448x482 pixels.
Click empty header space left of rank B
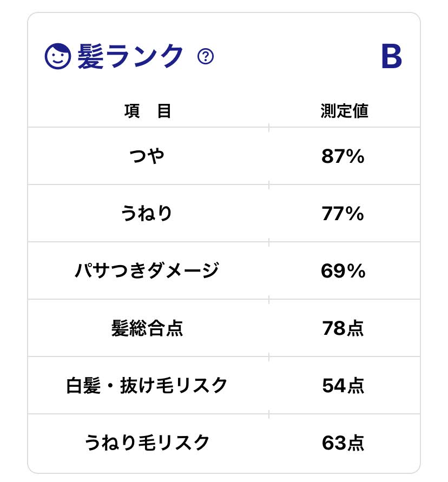click(298, 56)
